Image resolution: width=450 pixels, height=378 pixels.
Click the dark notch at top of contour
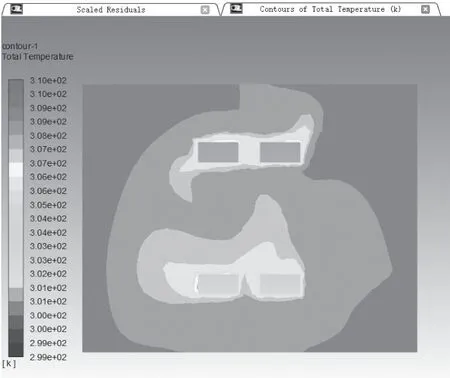tap(161, 97)
